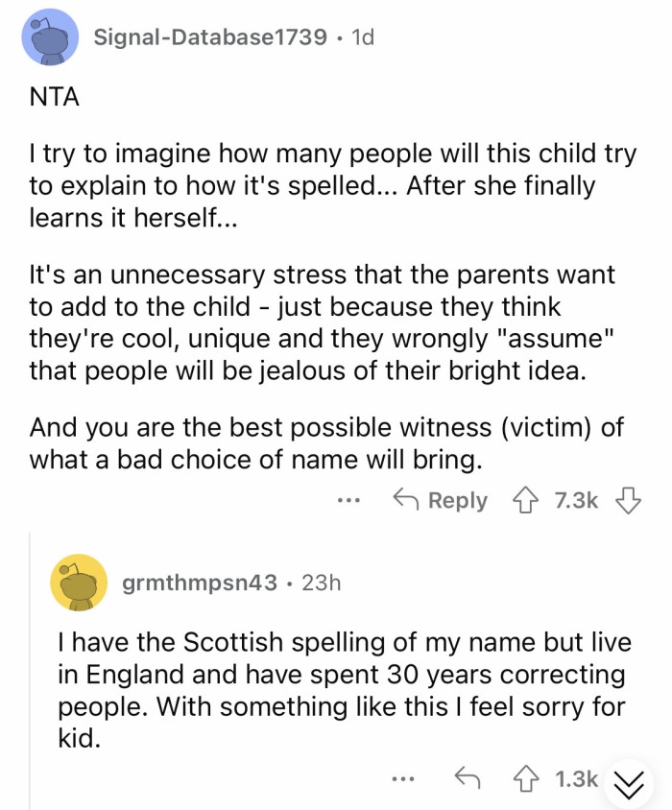The width and height of the screenshot is (672, 810).
Task: Click the grmthmpsn43 username
Action: pos(200,583)
